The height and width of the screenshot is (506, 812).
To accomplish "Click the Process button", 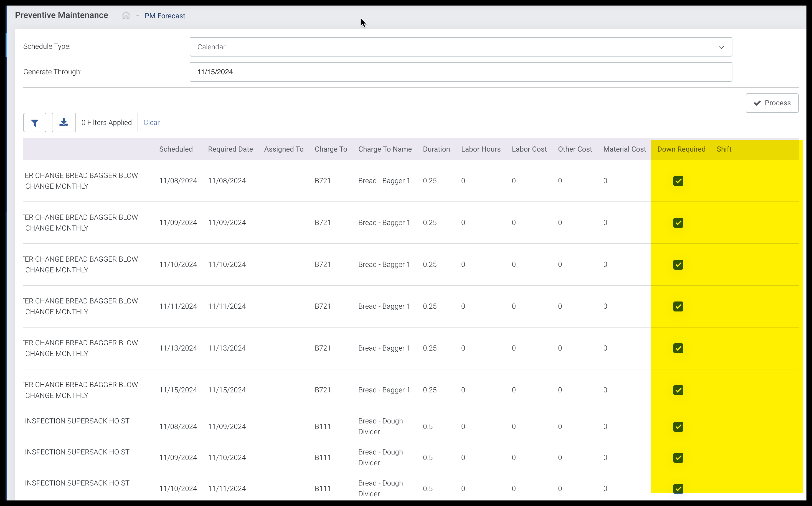I will pos(772,103).
